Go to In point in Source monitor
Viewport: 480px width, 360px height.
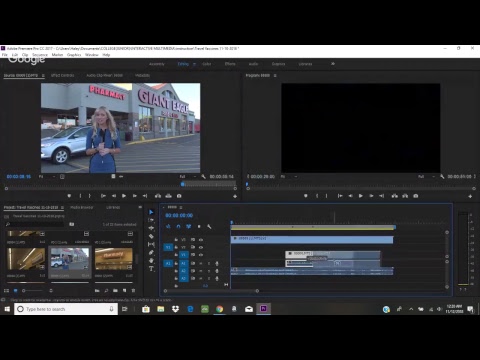pyautogui.click(x=103, y=196)
